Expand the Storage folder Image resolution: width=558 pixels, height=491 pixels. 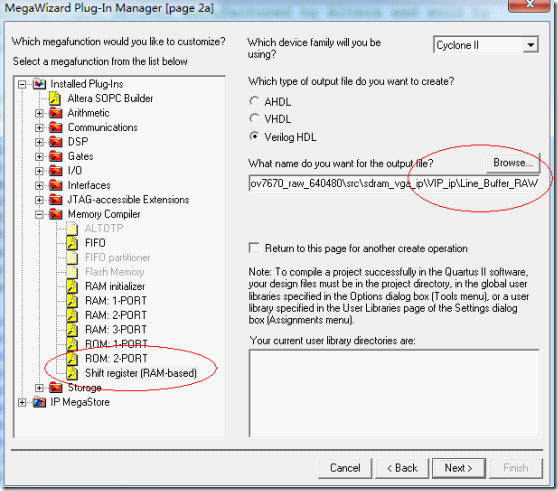coord(39,388)
